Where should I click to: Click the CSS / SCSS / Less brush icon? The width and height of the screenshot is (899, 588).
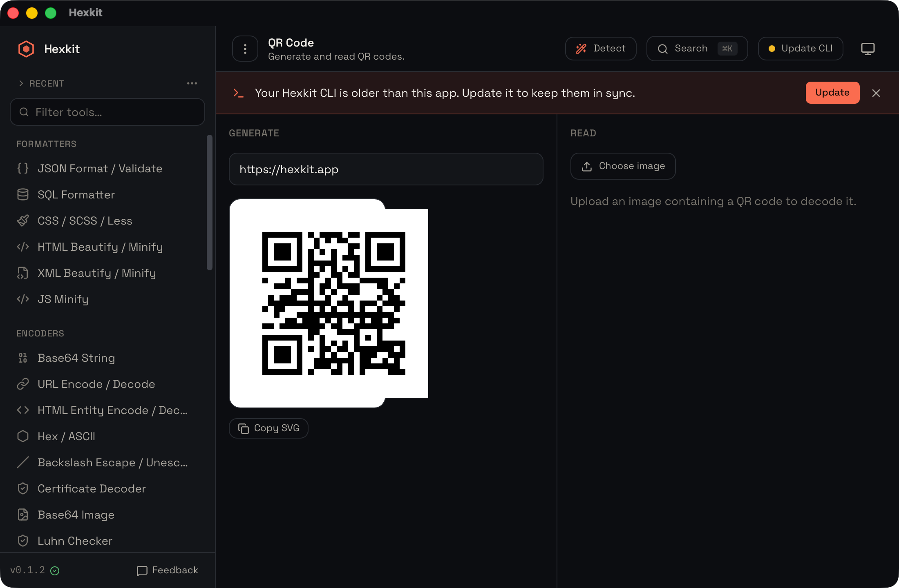[23, 220]
